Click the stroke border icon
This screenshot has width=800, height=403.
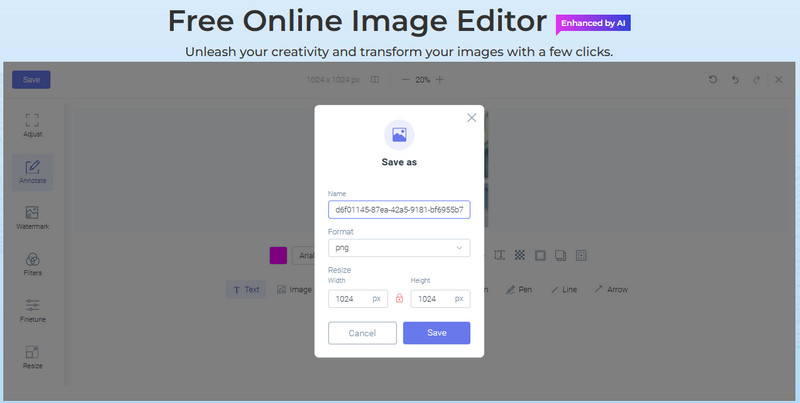click(540, 255)
